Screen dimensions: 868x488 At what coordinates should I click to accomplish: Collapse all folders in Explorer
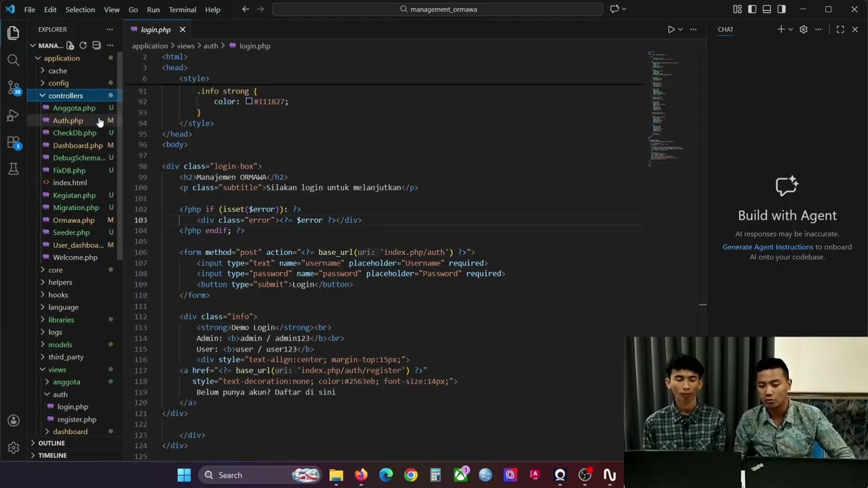coord(96,45)
